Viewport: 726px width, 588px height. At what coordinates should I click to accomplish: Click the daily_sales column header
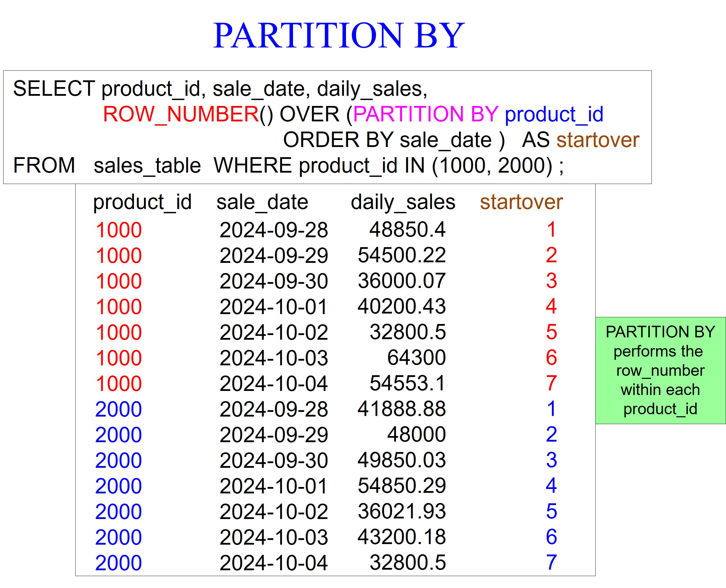click(403, 202)
